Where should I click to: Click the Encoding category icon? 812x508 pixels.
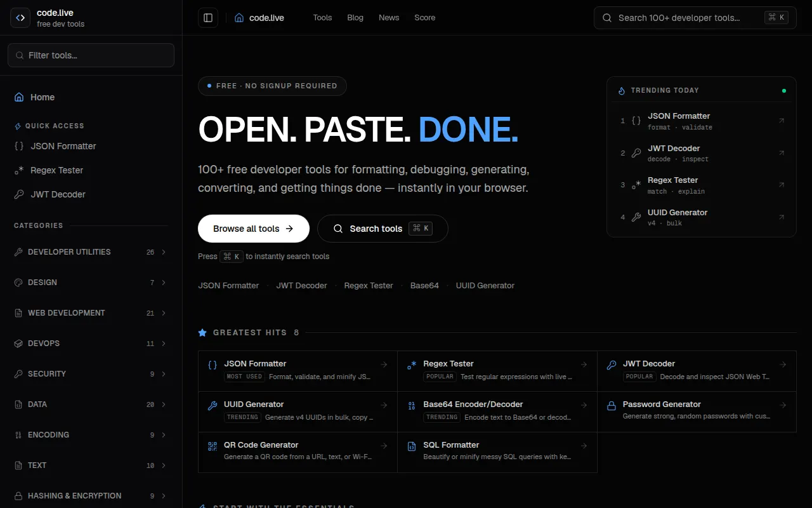[x=18, y=435]
